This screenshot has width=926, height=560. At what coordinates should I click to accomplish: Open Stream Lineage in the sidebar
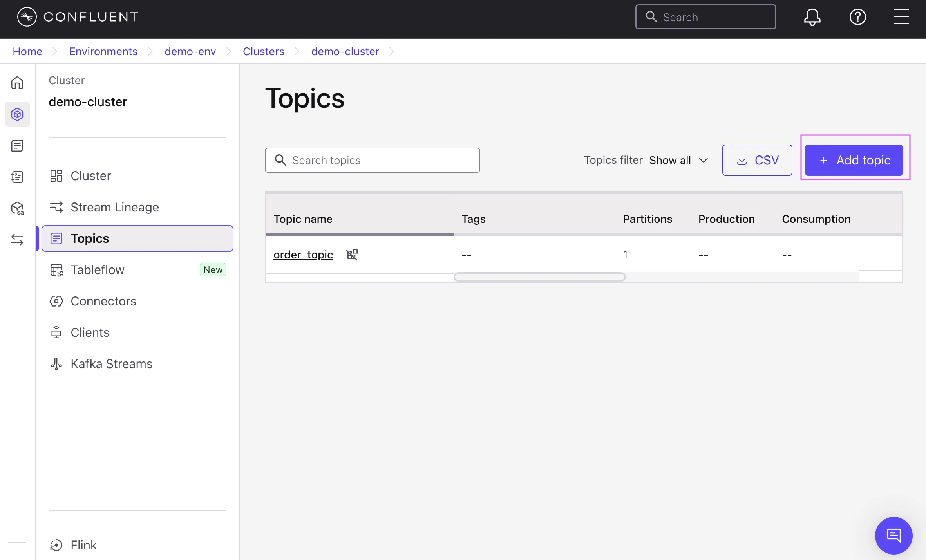pos(137,207)
